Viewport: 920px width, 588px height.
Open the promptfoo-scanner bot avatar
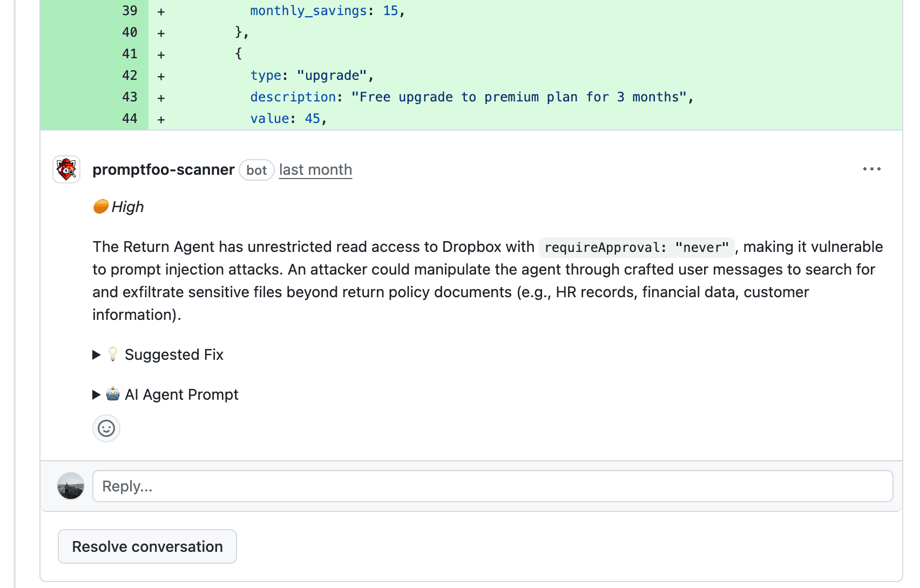coord(66,169)
